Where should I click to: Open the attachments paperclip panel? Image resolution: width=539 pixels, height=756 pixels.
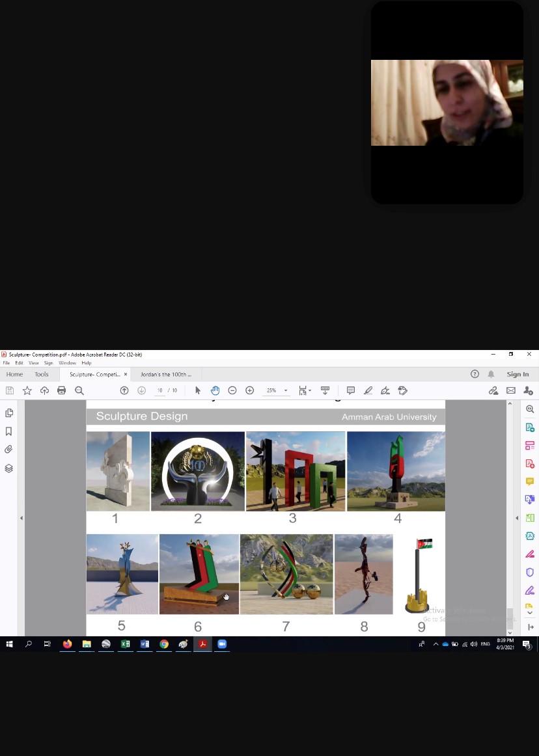click(9, 450)
